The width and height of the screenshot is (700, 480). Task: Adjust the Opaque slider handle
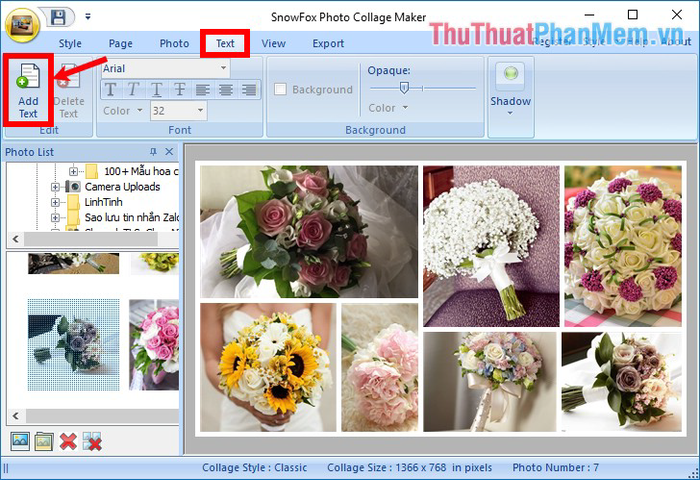coord(404,88)
